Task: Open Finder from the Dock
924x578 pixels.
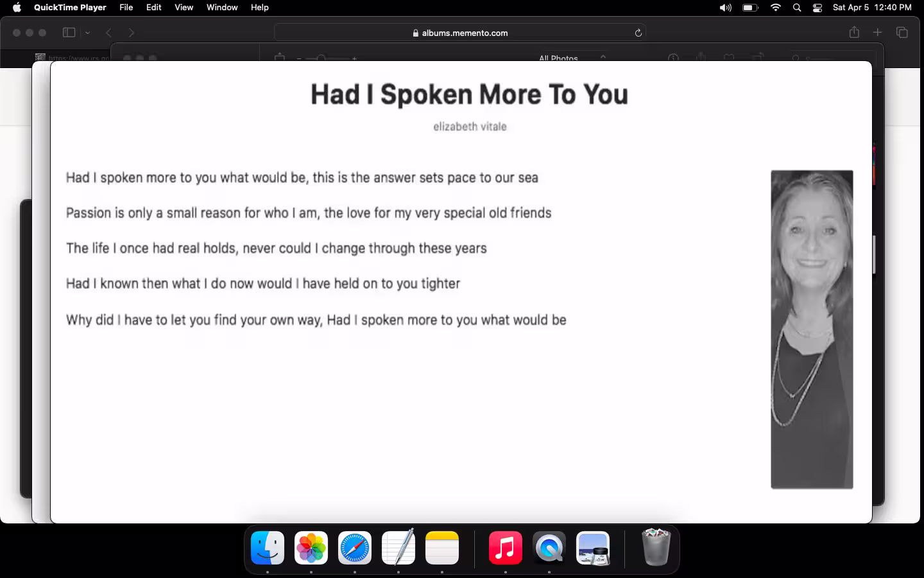Action: [268, 548]
